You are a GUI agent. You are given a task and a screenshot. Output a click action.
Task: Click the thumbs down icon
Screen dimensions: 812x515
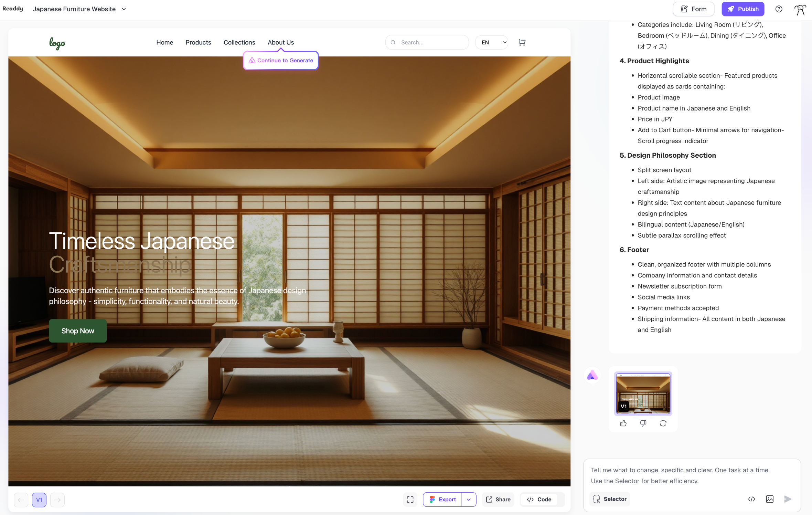click(x=643, y=423)
